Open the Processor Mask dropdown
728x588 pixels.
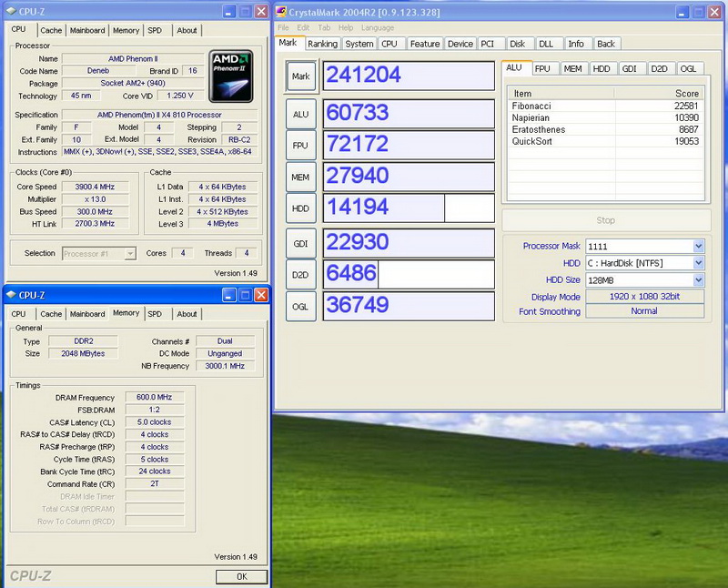pyautogui.click(x=698, y=246)
